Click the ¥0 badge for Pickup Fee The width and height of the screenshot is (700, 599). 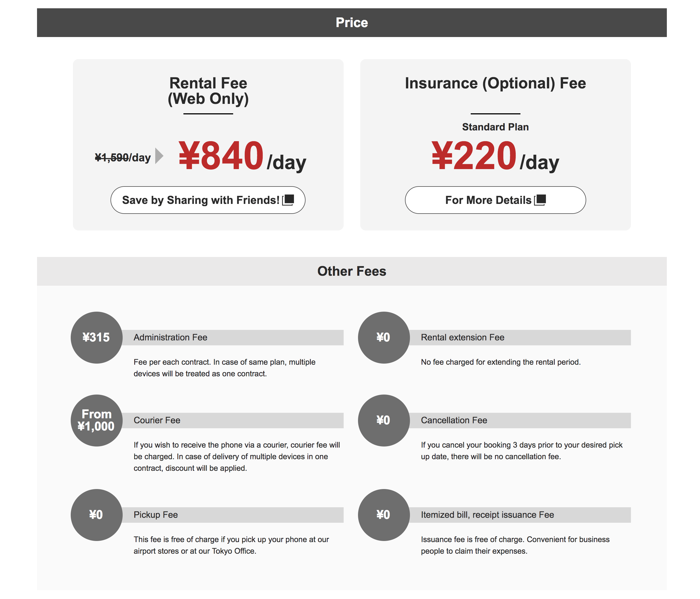[x=96, y=515]
